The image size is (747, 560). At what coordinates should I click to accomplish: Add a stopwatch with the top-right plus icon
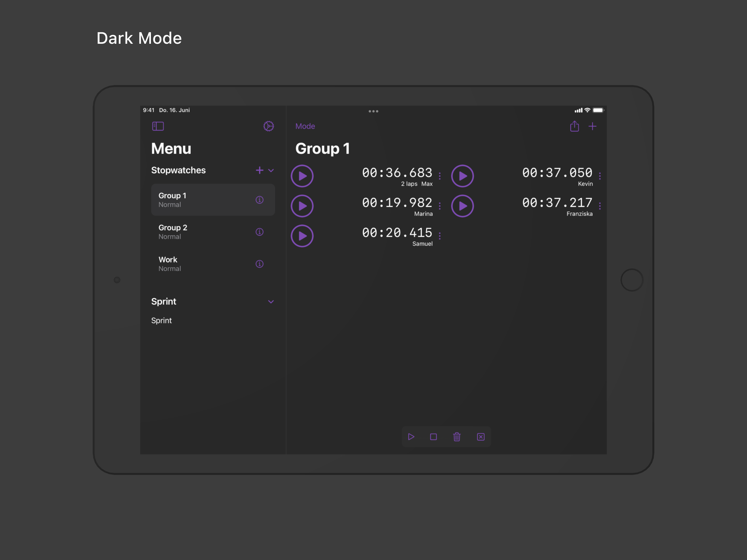pos(593,126)
